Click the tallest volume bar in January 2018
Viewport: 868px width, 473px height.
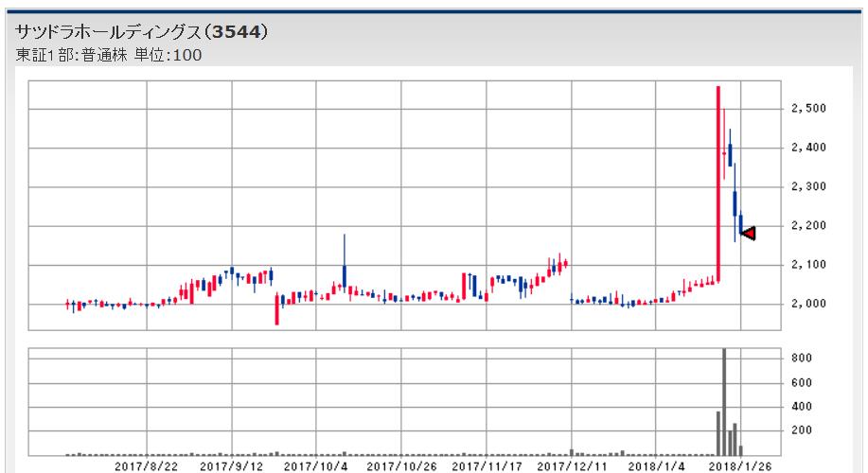[x=724, y=402]
